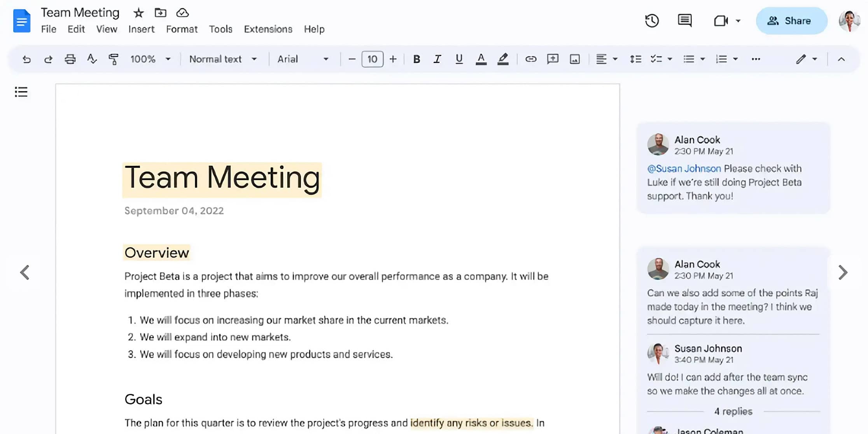Click the @Susan Johnson mention link
Image resolution: width=868 pixels, height=434 pixels.
coord(684,169)
